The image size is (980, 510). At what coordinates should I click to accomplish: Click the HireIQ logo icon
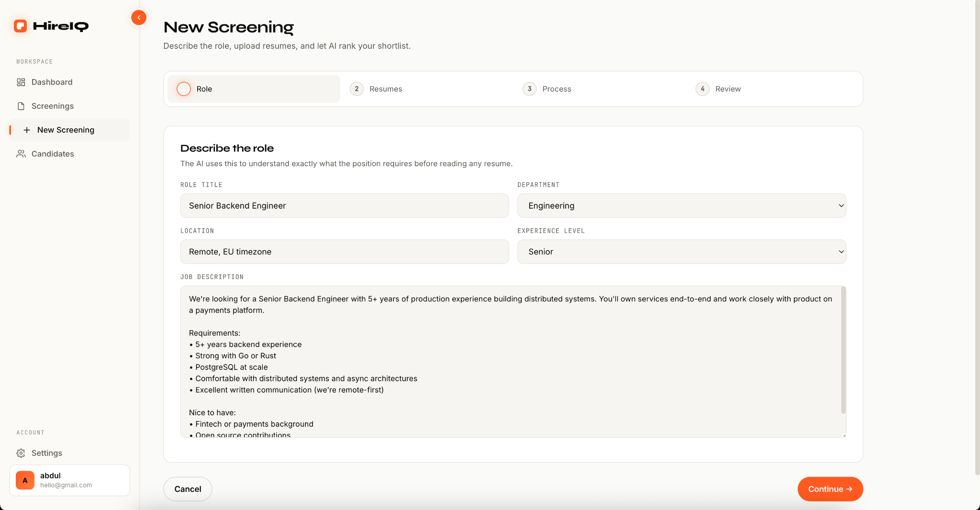click(x=20, y=26)
